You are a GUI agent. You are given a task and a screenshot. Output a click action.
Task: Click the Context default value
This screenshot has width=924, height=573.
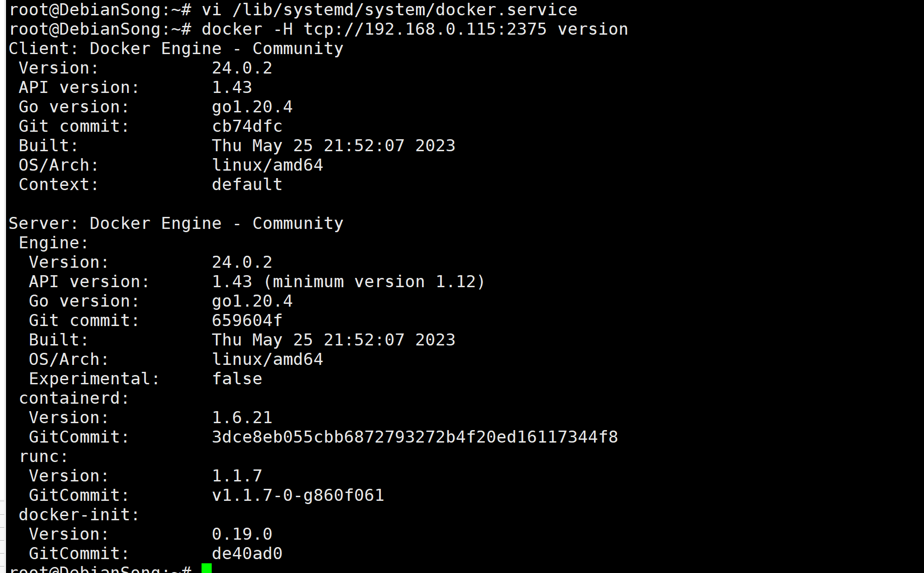coord(247,185)
